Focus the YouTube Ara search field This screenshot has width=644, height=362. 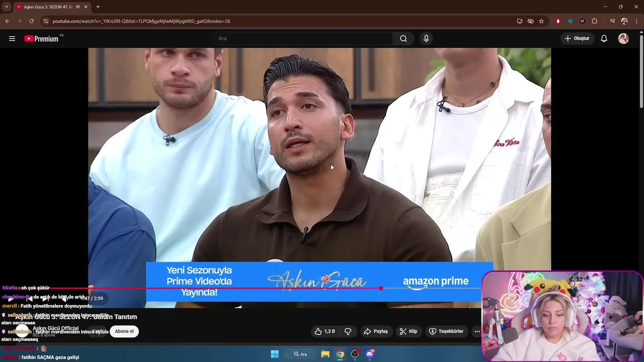pyautogui.click(x=303, y=39)
